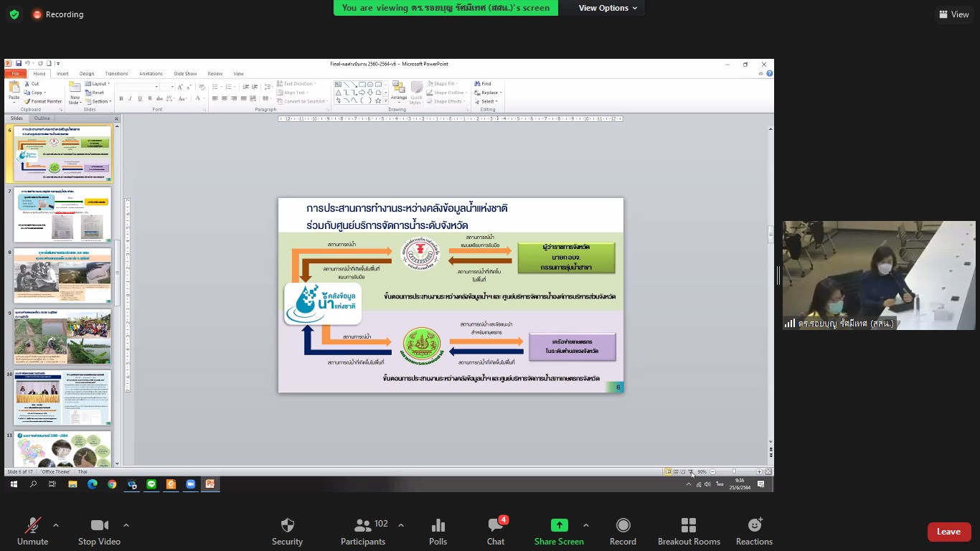Switch to the Slide Show ribbon tab
This screenshot has height=551, width=980.
pos(185,74)
